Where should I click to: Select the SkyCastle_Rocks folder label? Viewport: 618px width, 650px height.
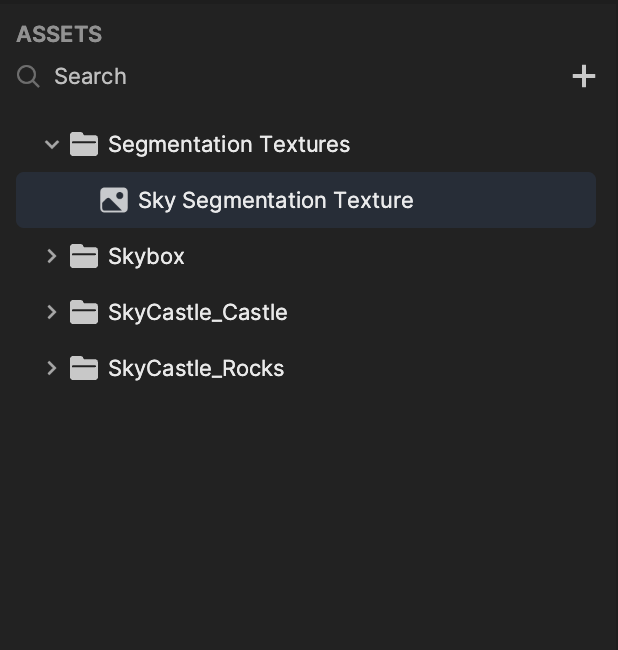click(x=196, y=368)
